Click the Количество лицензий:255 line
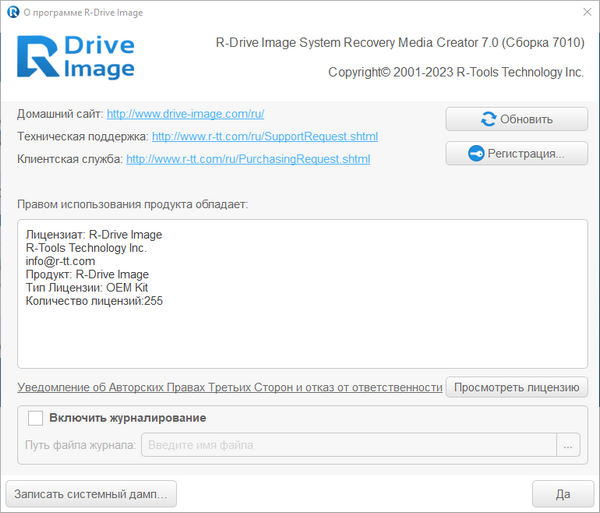Viewport: 600px width, 513px height. coord(94,300)
